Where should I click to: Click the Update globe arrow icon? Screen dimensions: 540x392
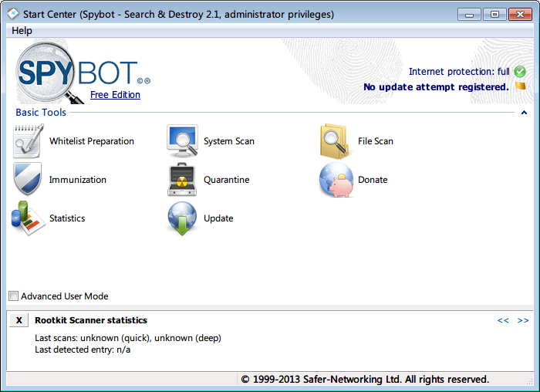182,218
